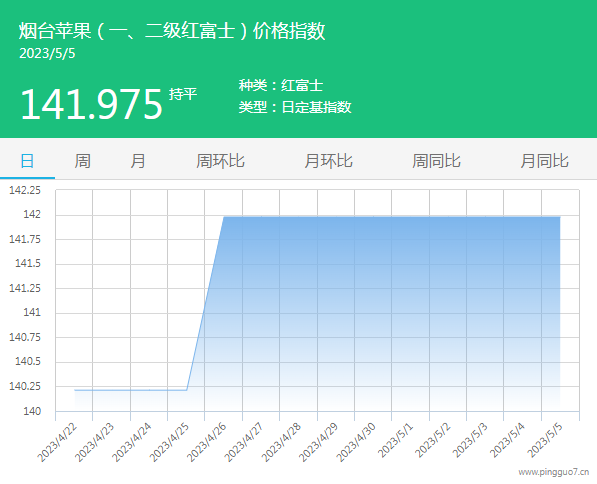
Task: Click the 140.75 y-axis label
Action: 25,337
